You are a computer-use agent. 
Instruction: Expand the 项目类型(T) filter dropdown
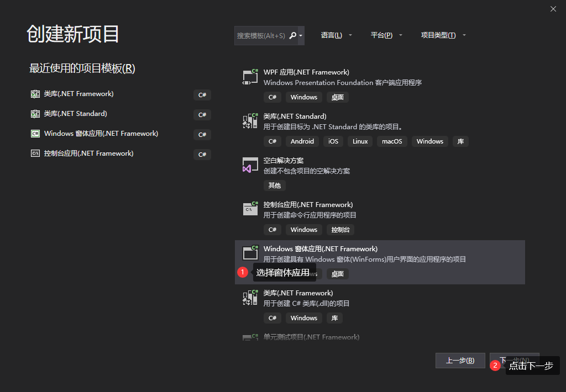[x=443, y=35]
